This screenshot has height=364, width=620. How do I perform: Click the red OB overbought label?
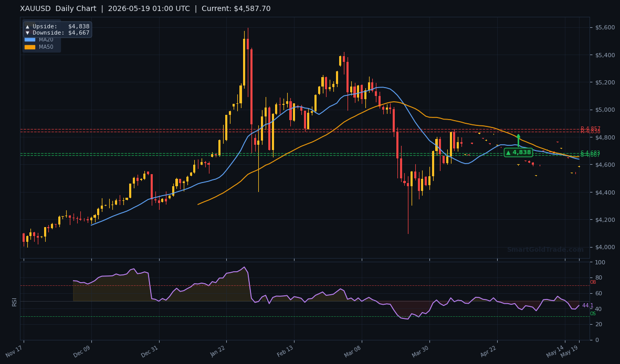[x=593, y=282]
